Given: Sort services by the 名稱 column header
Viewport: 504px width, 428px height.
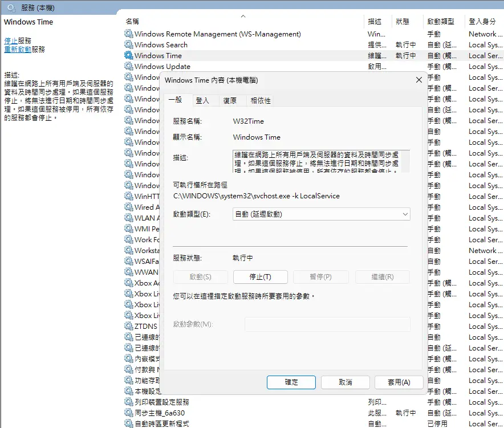Looking at the screenshot, I should tap(132, 22).
